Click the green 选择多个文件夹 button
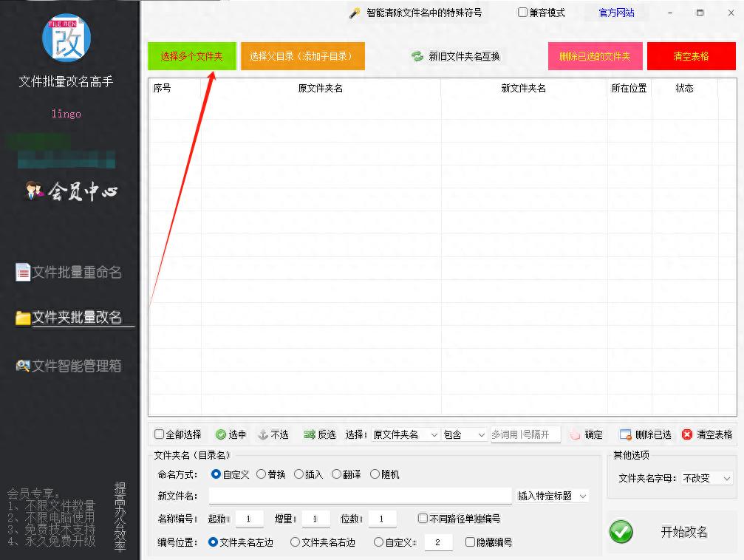 coord(191,56)
